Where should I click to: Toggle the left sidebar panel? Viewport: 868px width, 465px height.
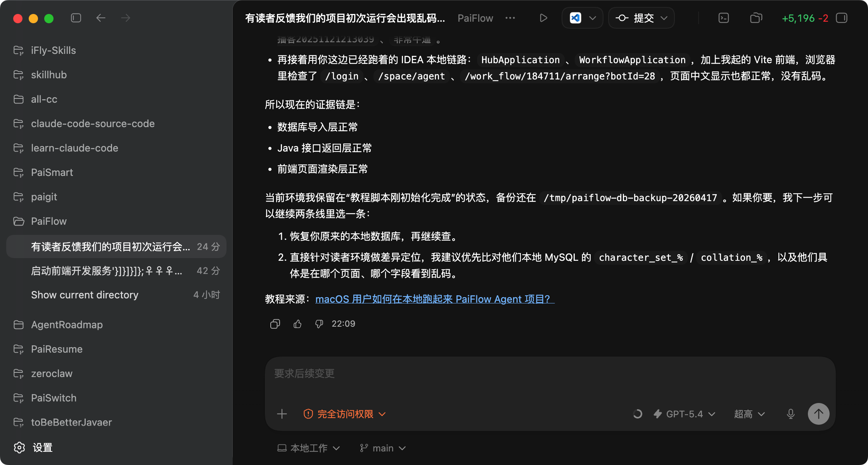click(x=76, y=18)
